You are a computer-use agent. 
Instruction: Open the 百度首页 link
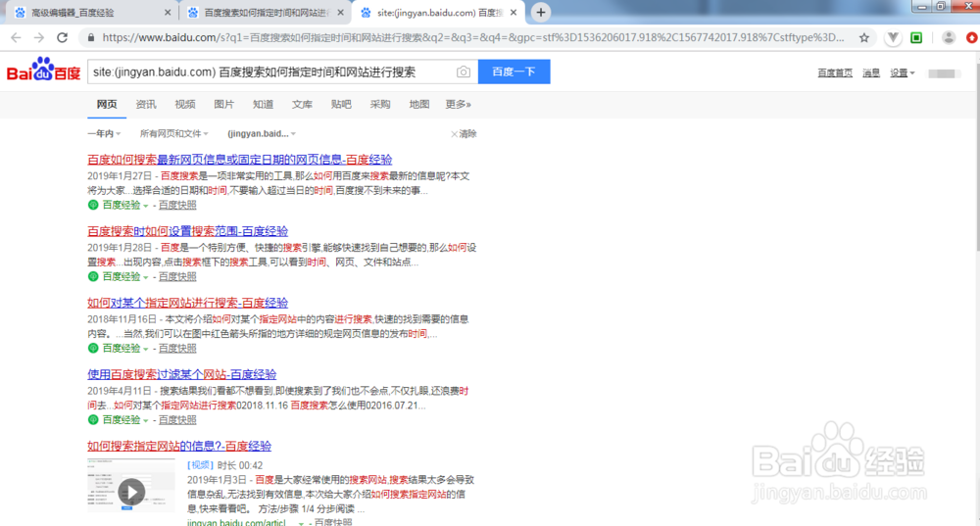[835, 73]
